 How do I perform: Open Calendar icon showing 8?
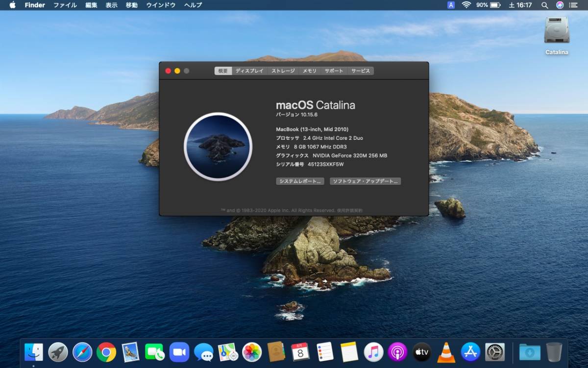300,352
